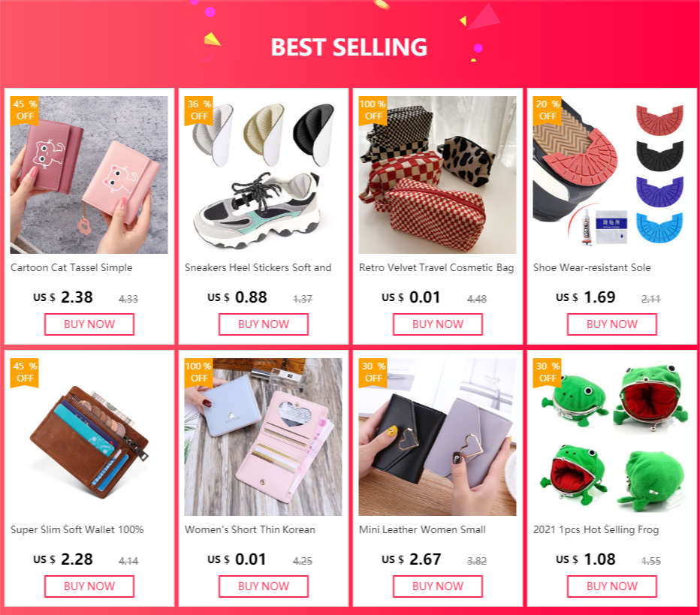
Task: Click BUY NOW for Retro Velvet Cosmetic Bag
Action: [437, 324]
